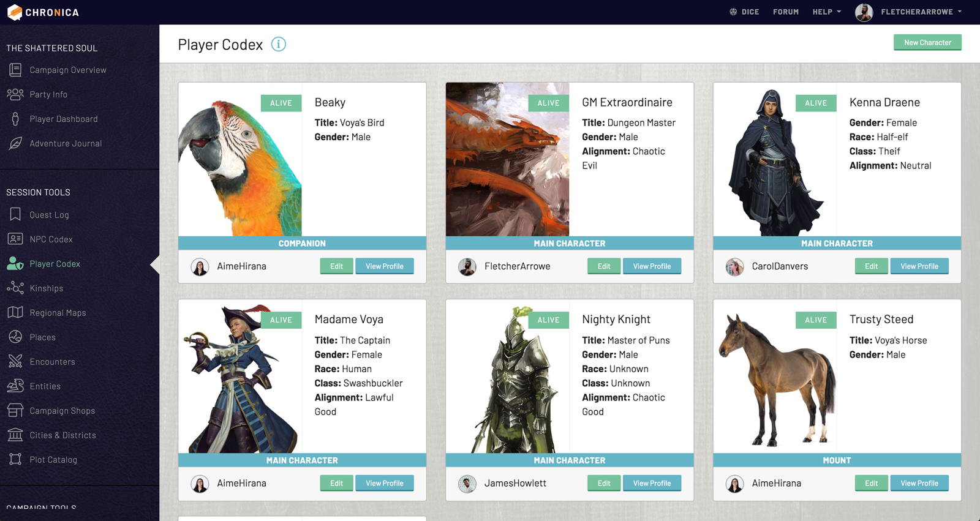Go to Campaign Overview in sidebar
The height and width of the screenshot is (521, 980).
click(67, 70)
